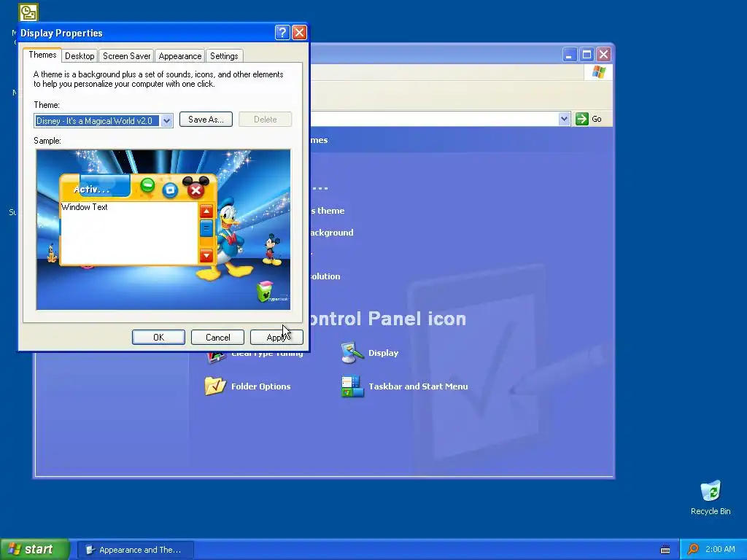Click the search magnifier icon in the system tray
The width and height of the screenshot is (747, 560).
tap(693, 549)
